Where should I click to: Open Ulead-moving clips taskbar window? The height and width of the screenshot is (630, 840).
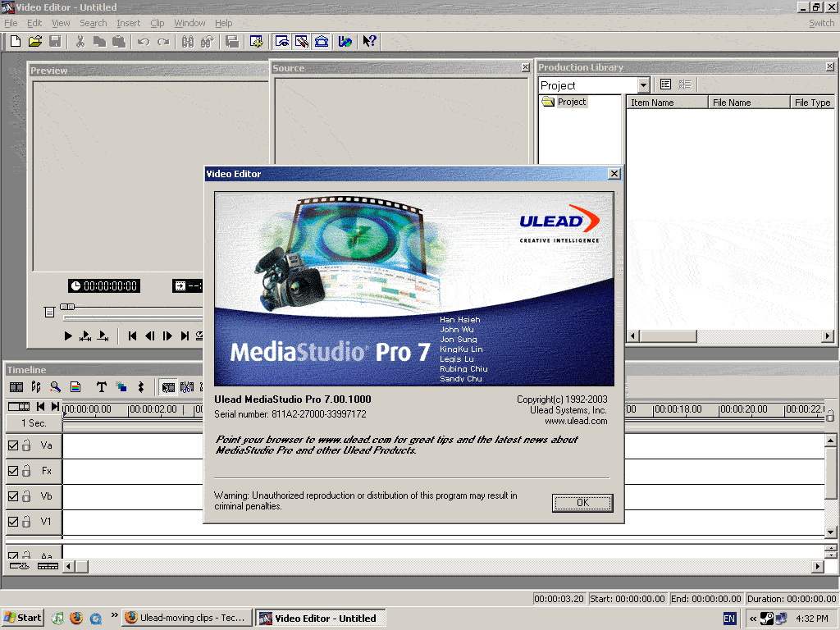coord(186,618)
